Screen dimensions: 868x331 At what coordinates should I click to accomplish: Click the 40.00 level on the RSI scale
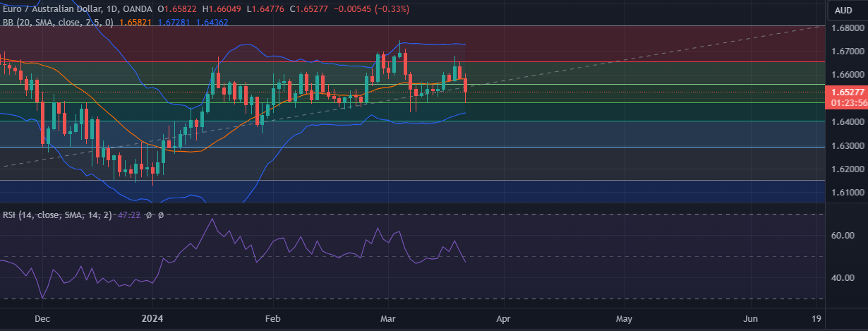point(843,278)
